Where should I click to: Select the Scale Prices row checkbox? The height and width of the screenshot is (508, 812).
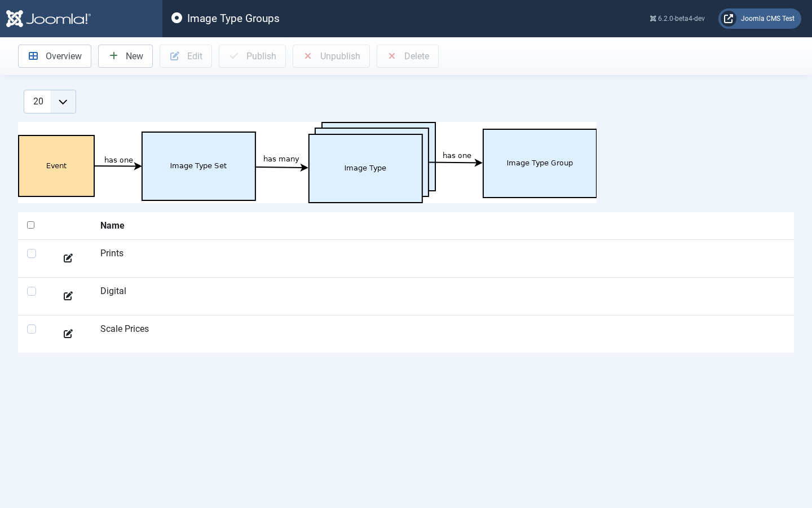click(x=32, y=329)
